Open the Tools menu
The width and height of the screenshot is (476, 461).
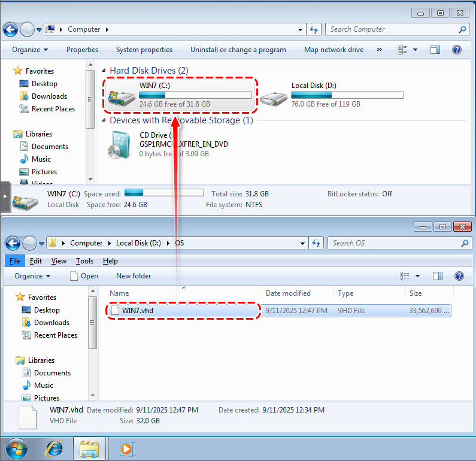tap(84, 261)
